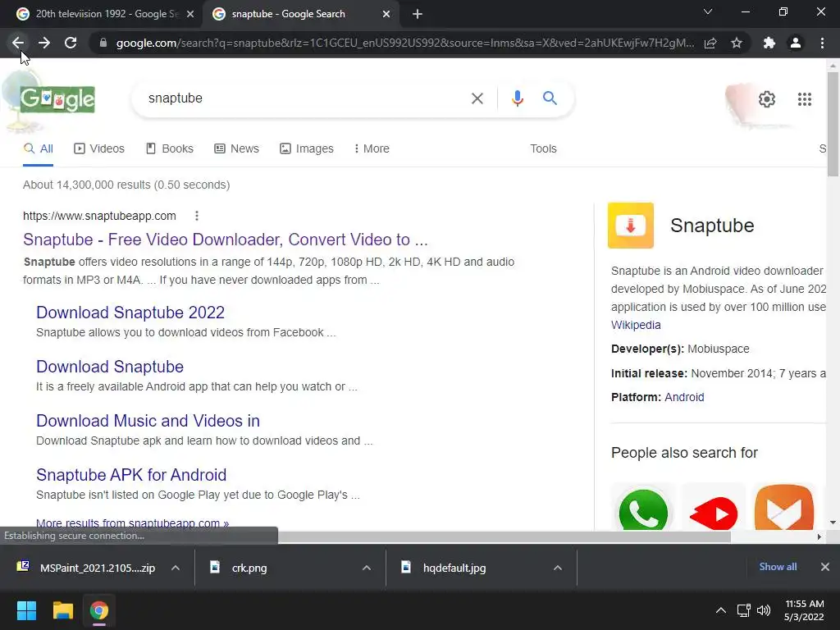
Task: Open Google settings gear
Action: pyautogui.click(x=767, y=99)
